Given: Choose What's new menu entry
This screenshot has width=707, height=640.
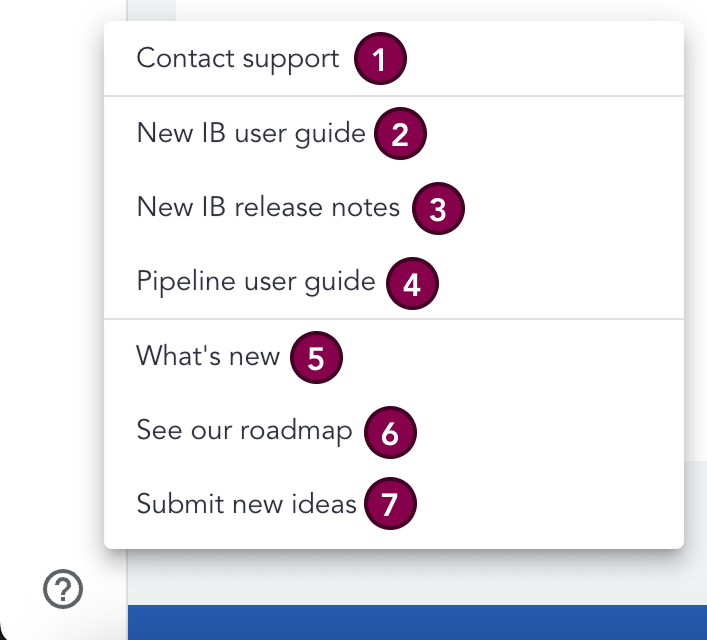Looking at the screenshot, I should tap(208, 356).
